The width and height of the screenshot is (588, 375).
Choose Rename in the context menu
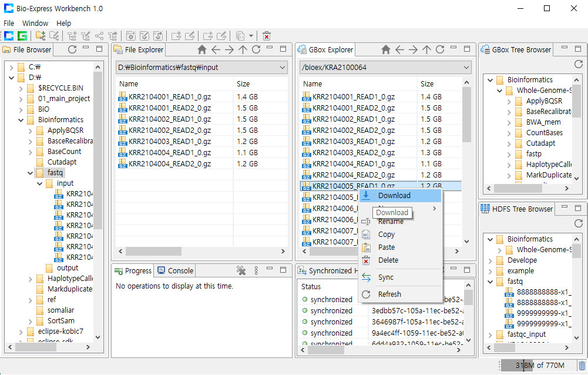(401, 222)
